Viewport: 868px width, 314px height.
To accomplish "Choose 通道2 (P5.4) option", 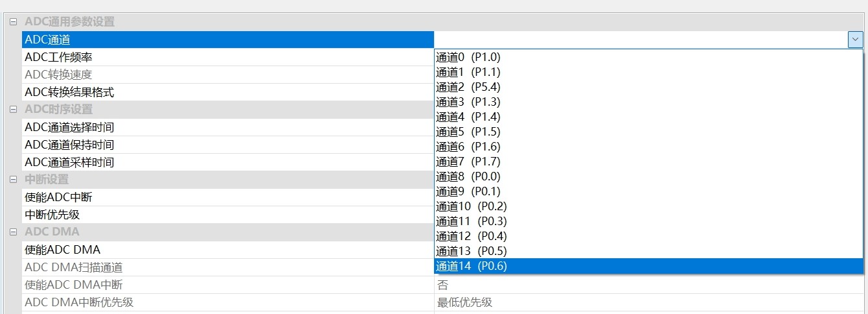I will pyautogui.click(x=648, y=87).
